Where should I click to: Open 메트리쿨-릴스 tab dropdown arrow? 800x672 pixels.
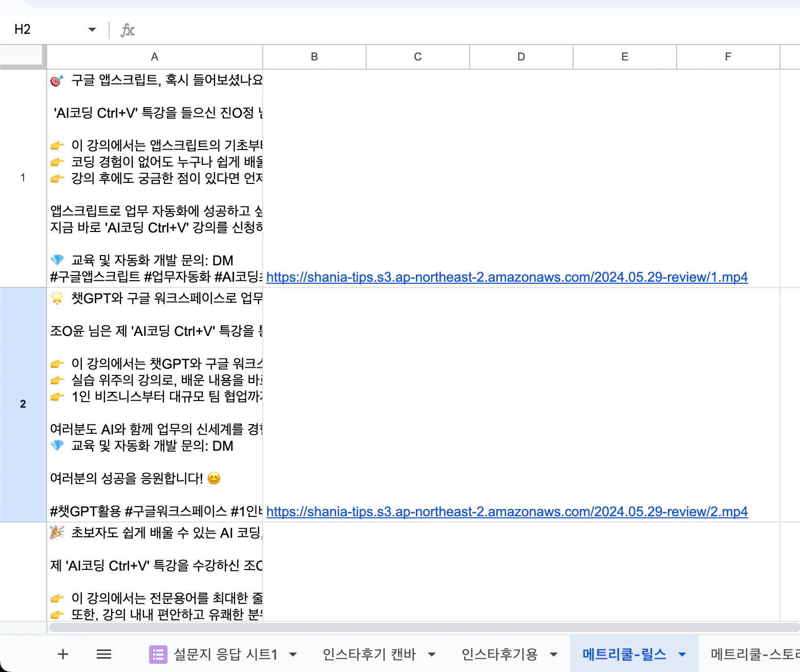click(682, 654)
